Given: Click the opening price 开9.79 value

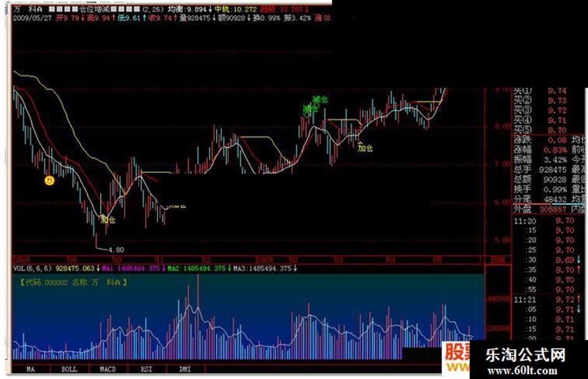Looking at the screenshot, I should coord(70,17).
